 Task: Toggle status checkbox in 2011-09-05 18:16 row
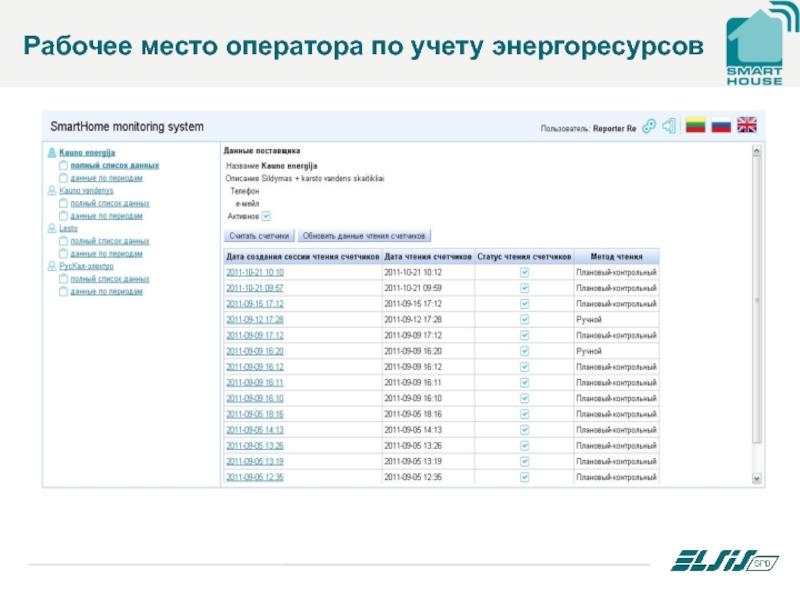click(x=524, y=414)
